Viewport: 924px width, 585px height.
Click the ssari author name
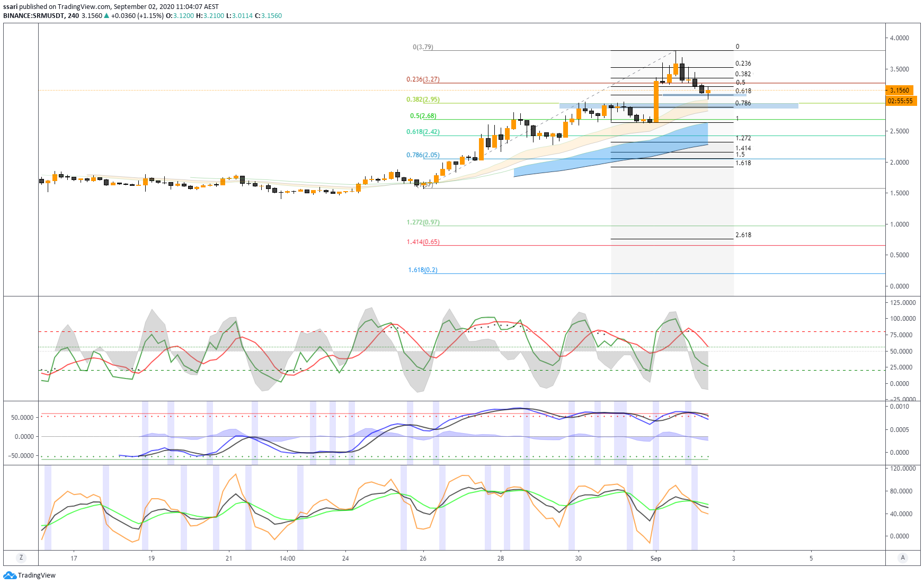(10, 7)
